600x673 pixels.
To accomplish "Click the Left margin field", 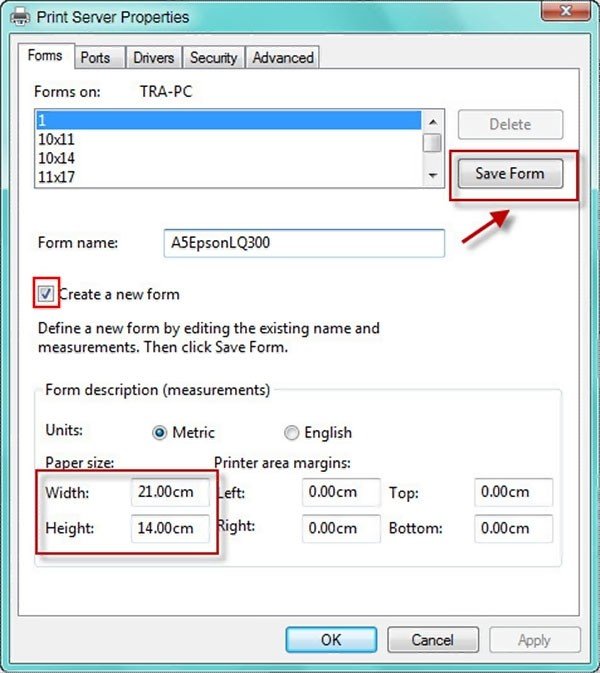I will (x=341, y=492).
